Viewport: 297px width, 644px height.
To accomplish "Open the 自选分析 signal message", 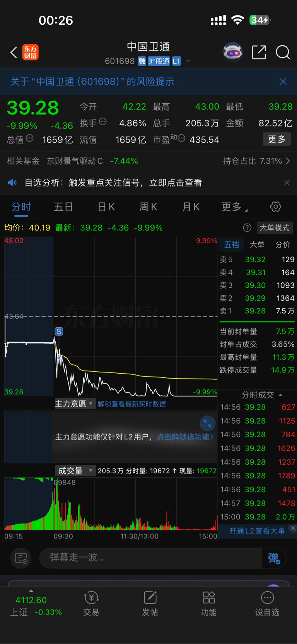I will pyautogui.click(x=113, y=183).
